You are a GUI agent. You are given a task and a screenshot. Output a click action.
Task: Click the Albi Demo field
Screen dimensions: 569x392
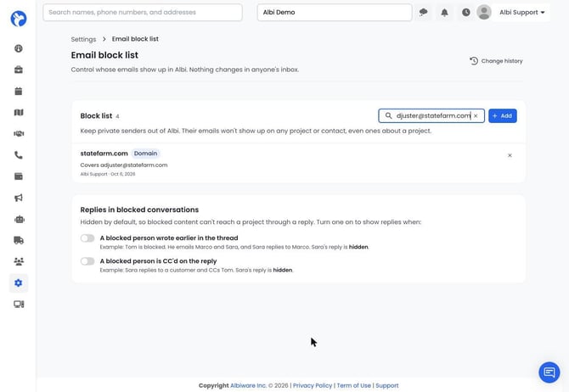(x=335, y=13)
